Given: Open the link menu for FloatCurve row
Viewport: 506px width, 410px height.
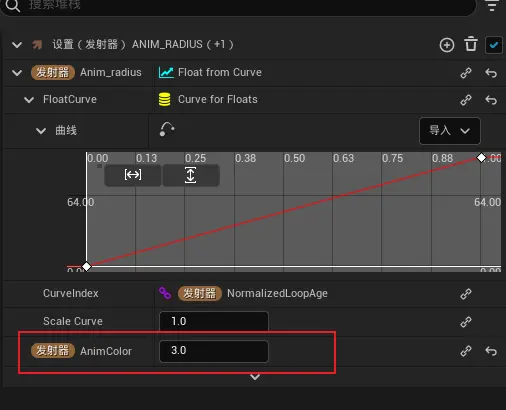Looking at the screenshot, I should [466, 100].
